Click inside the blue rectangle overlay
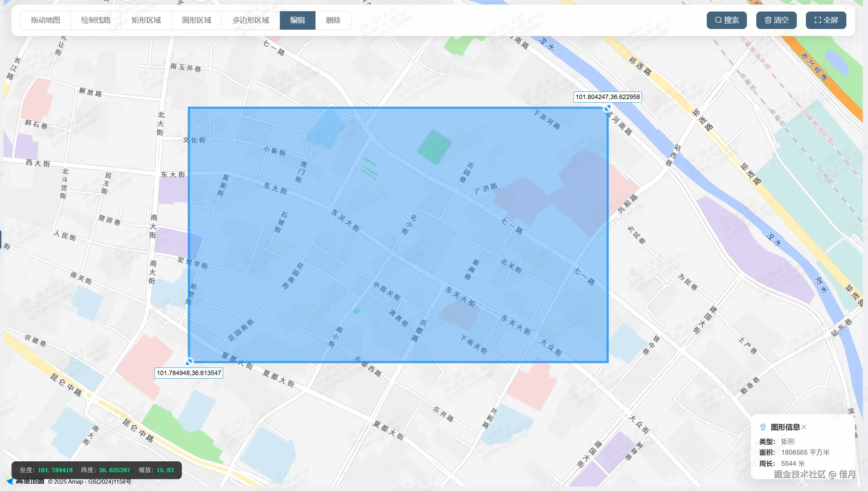 pos(398,235)
